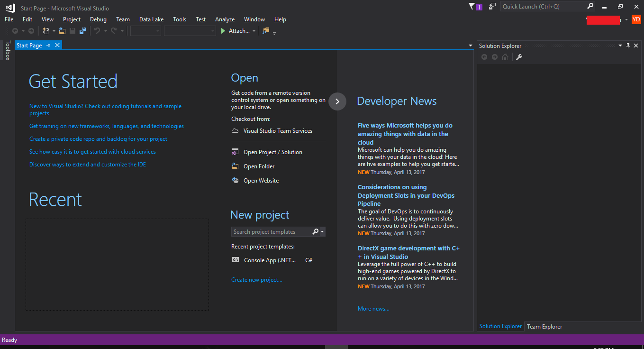Click the Save toolbar icon
Screen dimensions: 644x349
(x=73, y=31)
